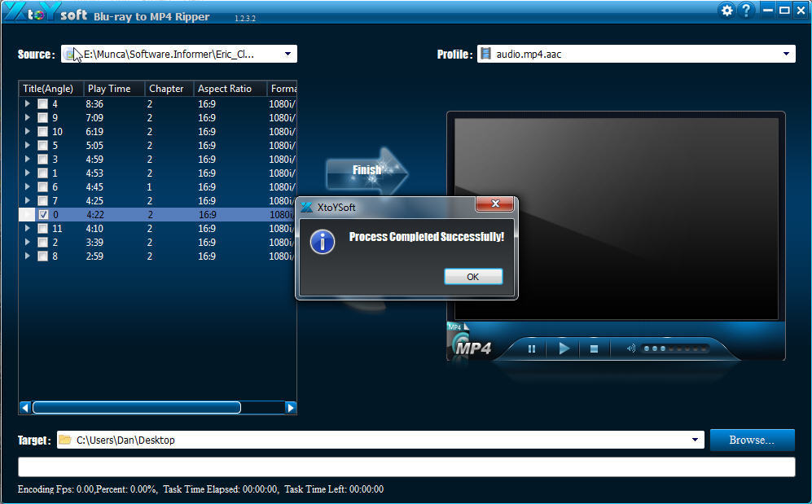
Task: Check the box for title 4
Action: [x=42, y=104]
